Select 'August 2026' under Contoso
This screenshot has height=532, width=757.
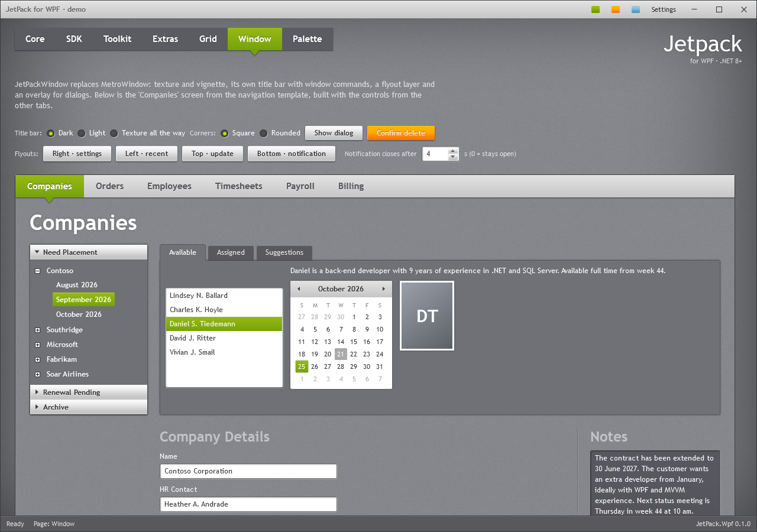point(77,285)
